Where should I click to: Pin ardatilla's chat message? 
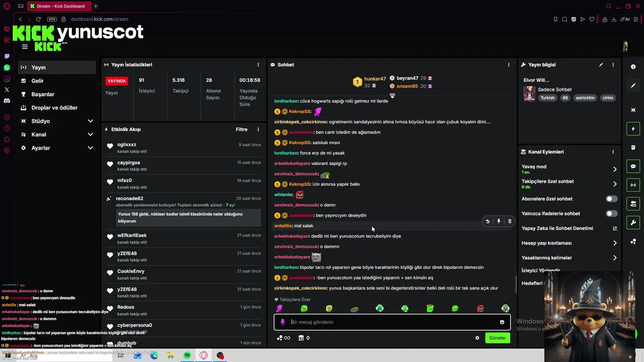coord(499,221)
